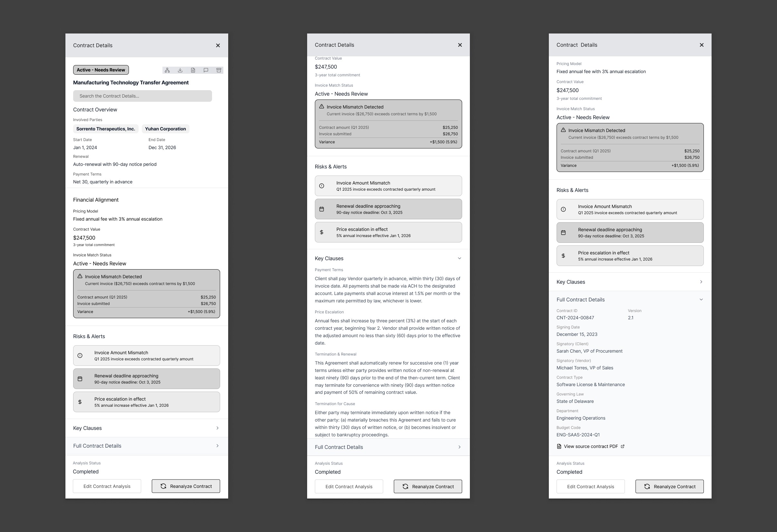The image size is (777, 532).
Task: Open the View source contract PDF link
Action: 590,446
